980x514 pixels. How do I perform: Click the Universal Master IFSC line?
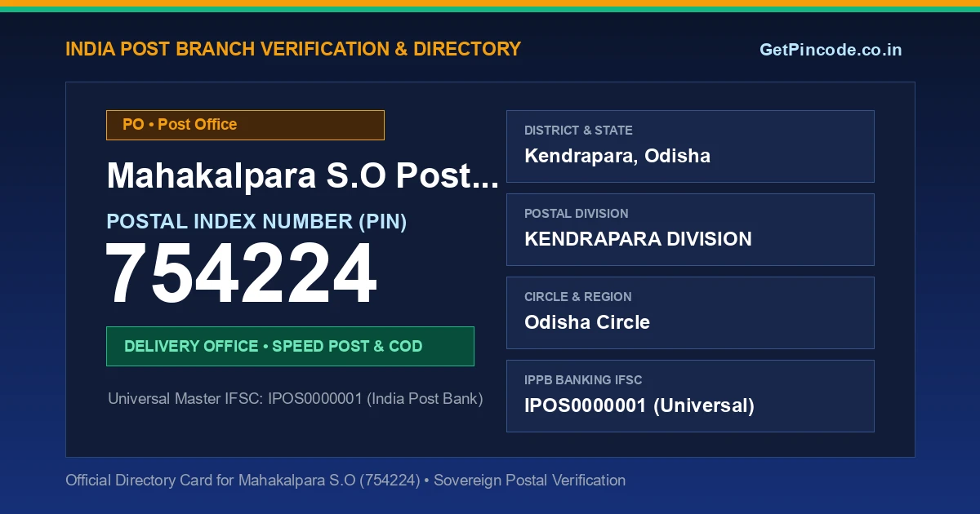coord(296,399)
